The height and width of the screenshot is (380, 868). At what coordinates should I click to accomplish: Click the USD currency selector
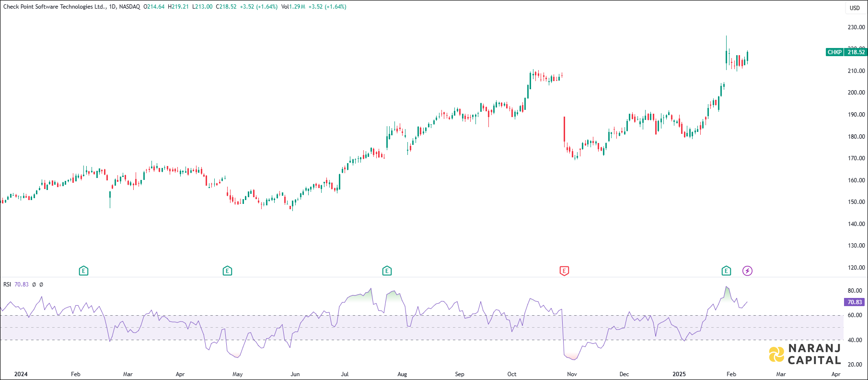[855, 8]
